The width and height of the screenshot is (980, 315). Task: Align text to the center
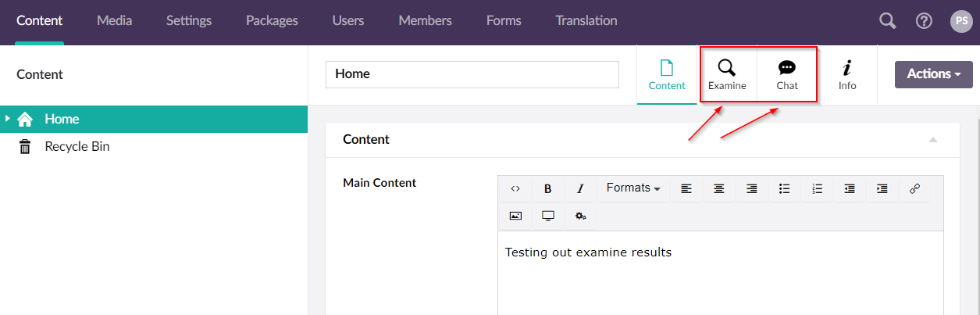719,188
